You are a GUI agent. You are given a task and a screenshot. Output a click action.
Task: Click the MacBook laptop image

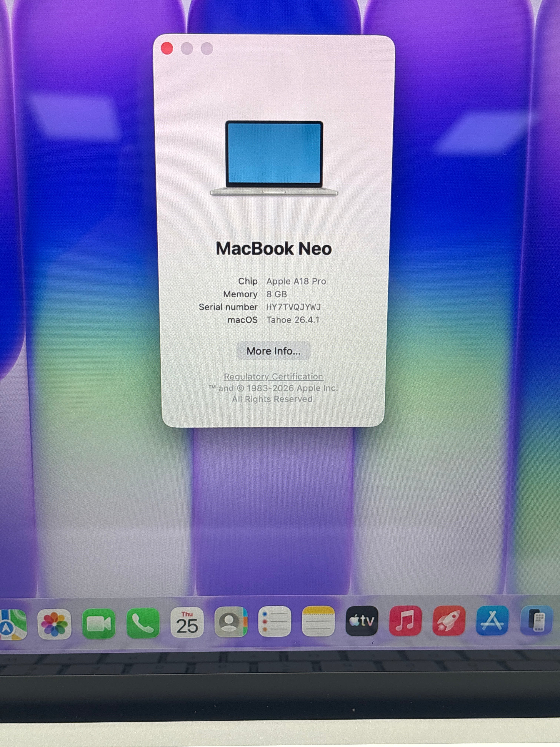pyautogui.click(x=274, y=158)
